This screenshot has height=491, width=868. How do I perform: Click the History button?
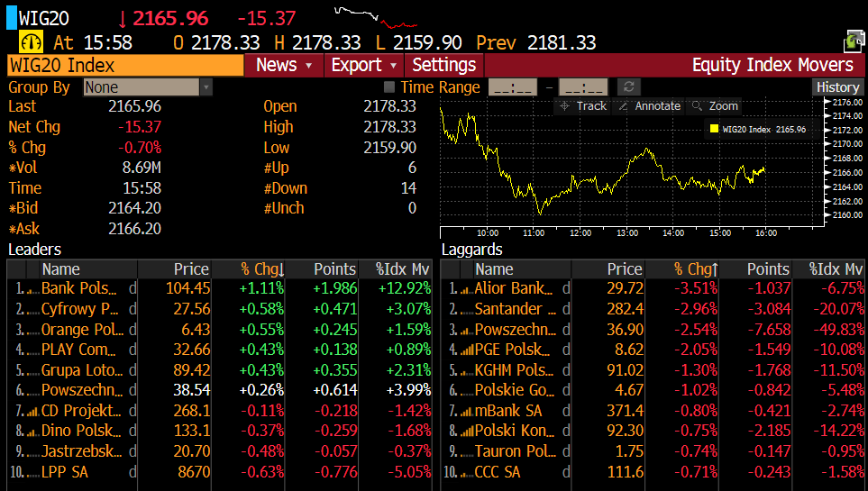pos(837,86)
